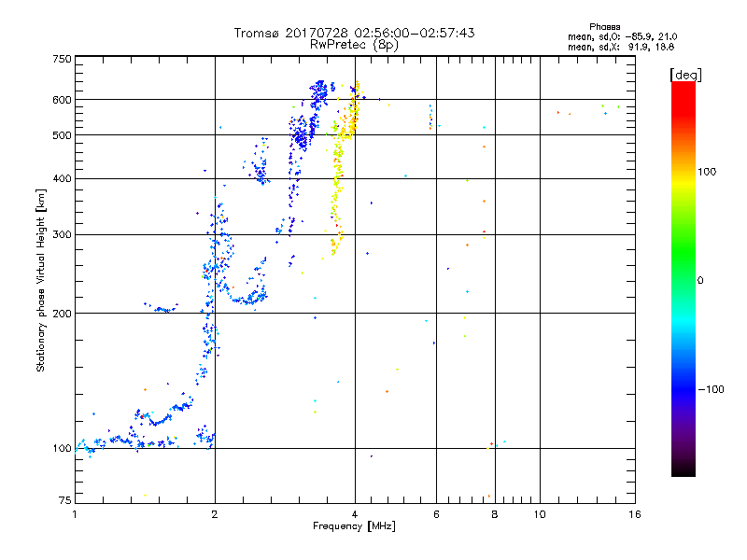747x560 pixels.
Task: Click the '600' height tick label
Action: pyautogui.click(x=62, y=100)
